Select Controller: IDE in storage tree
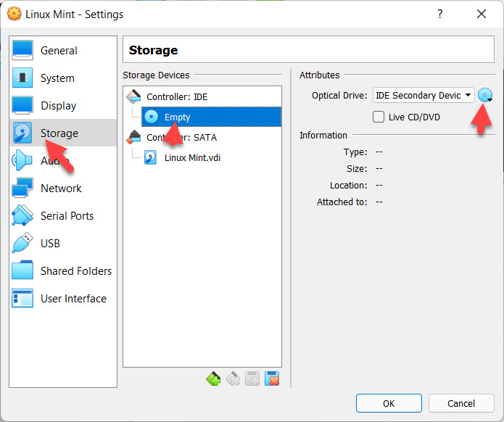The width and height of the screenshot is (504, 422). (x=176, y=96)
